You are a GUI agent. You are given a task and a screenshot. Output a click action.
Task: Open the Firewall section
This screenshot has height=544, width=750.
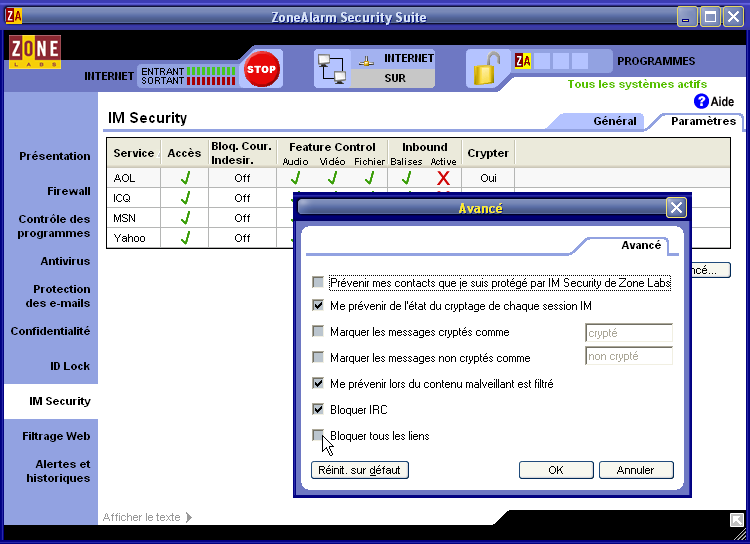tap(68, 191)
